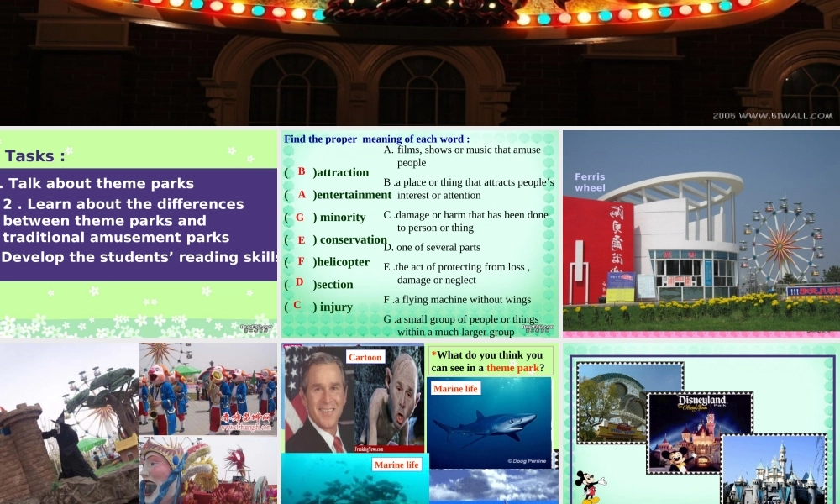Select 'Talk about theme parks' line
The height and width of the screenshot is (504, 840).
(102, 184)
